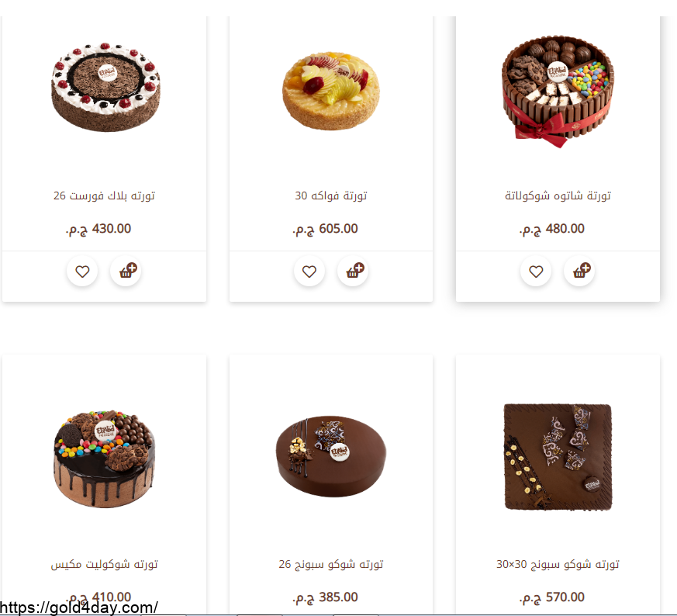Open the Black Forest cake image
Screen dimensions: 677x616
[105, 87]
